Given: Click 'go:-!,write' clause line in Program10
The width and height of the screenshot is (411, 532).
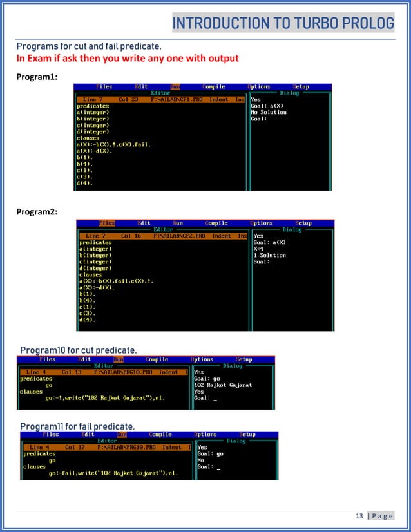Looking at the screenshot, I should (105, 398).
